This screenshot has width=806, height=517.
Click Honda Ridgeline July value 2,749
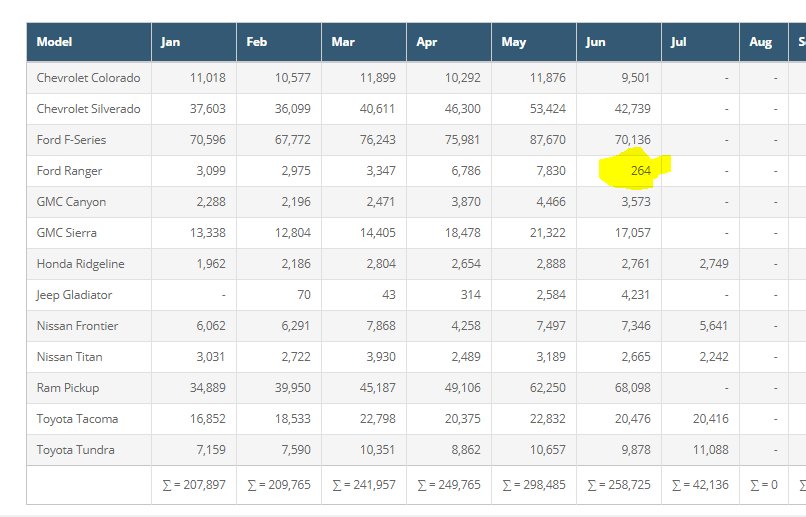coord(714,264)
